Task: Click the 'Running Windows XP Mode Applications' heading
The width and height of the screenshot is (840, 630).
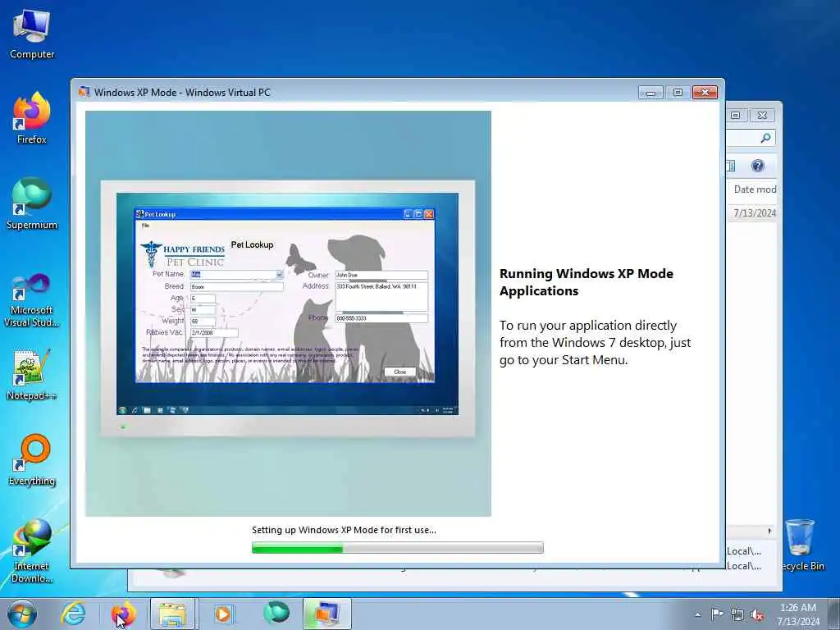Action: [x=587, y=282]
